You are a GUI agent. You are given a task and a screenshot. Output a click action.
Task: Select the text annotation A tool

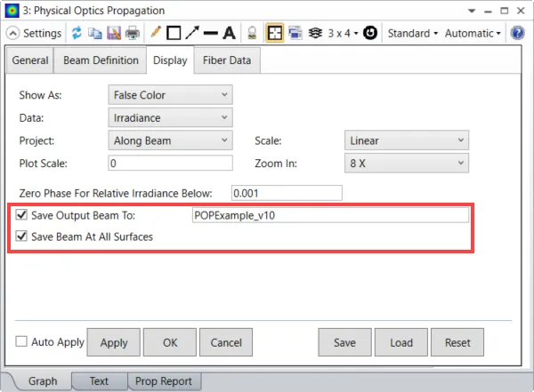click(230, 33)
